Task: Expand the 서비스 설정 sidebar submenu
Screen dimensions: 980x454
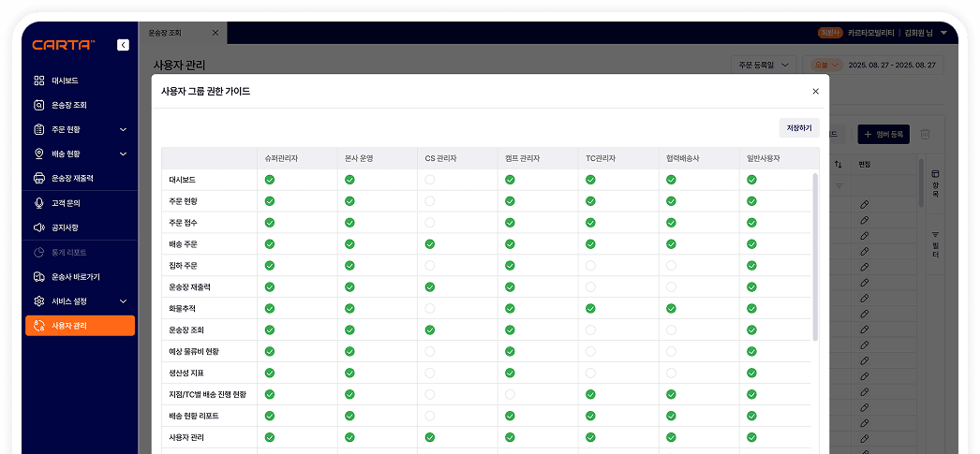Action: pyautogui.click(x=123, y=301)
